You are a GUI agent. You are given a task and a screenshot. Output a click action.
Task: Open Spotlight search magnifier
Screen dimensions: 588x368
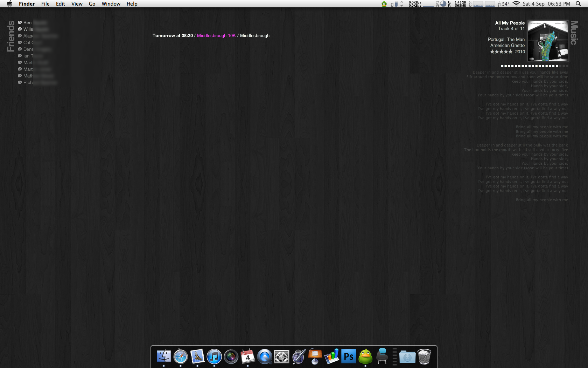578,4
